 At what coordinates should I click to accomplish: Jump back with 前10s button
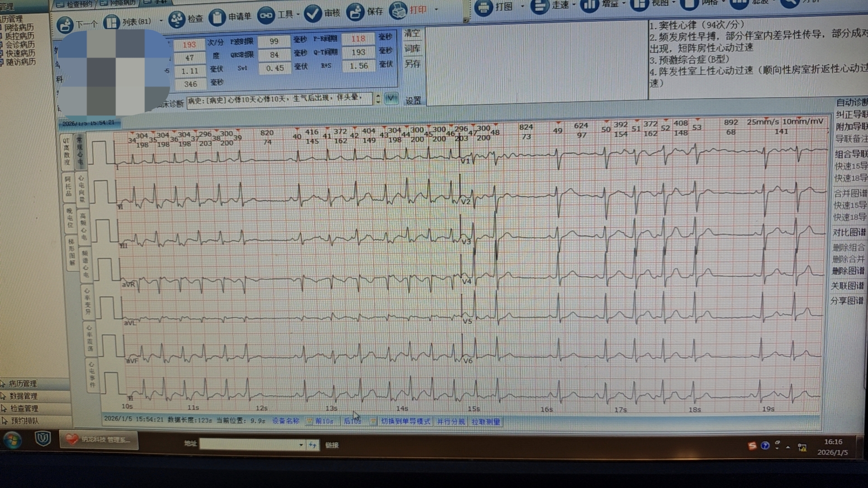pyautogui.click(x=324, y=421)
